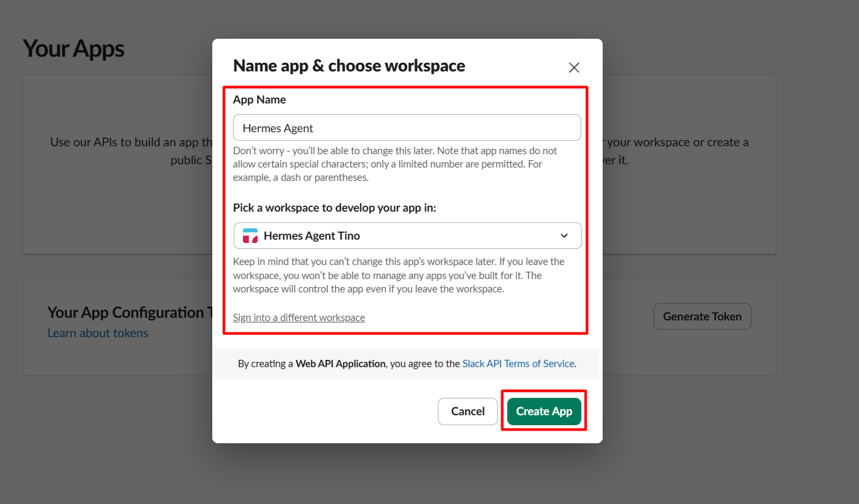Open the workspace picker dropdown
The width and height of the screenshot is (859, 504).
[x=407, y=236]
